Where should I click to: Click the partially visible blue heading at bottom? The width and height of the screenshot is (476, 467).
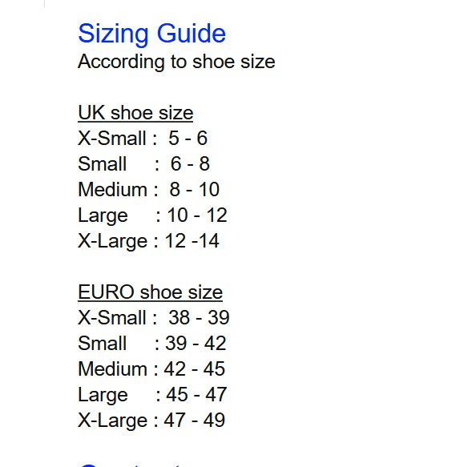[x=131, y=465]
